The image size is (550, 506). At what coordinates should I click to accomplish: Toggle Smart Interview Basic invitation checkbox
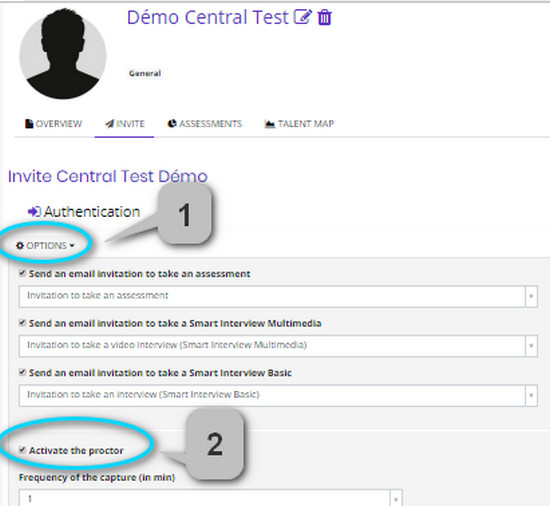tap(22, 372)
